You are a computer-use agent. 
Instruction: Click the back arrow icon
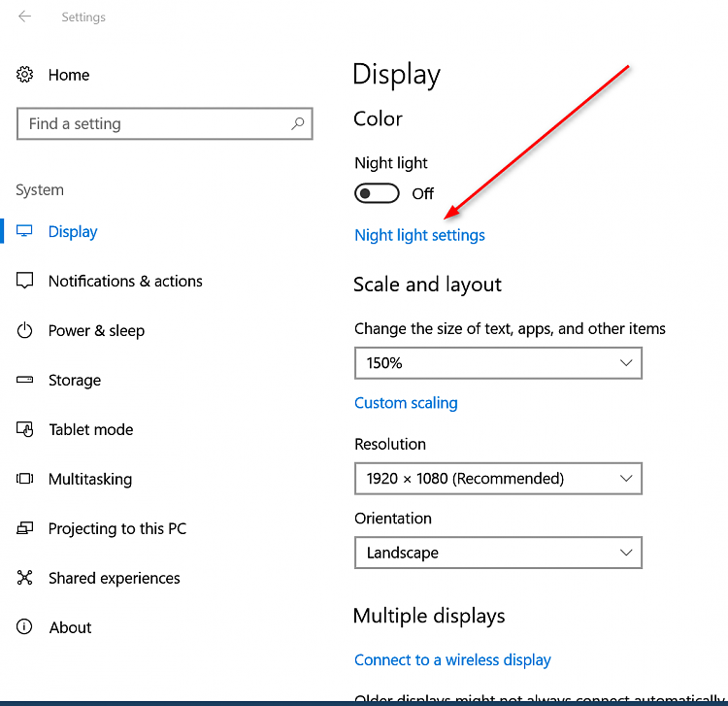point(24,17)
